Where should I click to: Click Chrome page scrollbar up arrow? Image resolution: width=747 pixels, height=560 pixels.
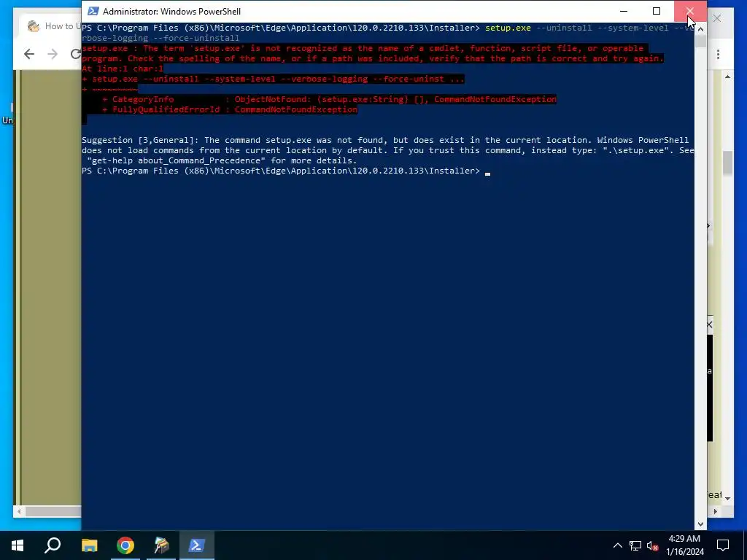pos(727,76)
